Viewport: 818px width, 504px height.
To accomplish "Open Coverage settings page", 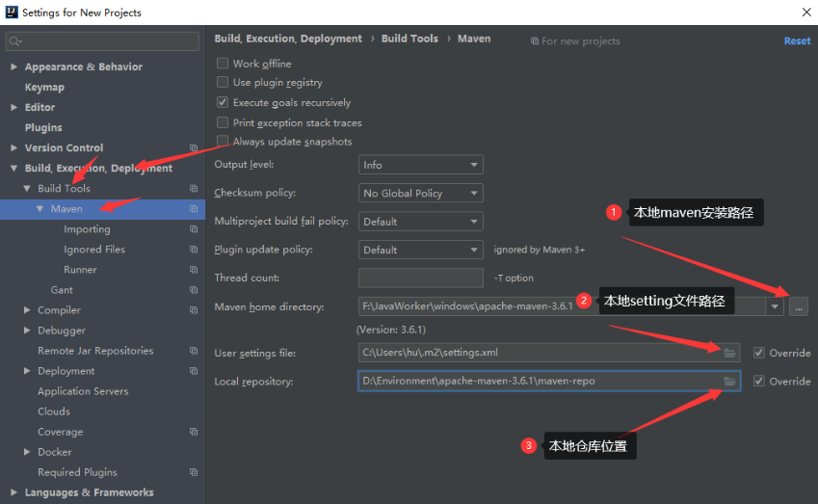I will (x=61, y=432).
